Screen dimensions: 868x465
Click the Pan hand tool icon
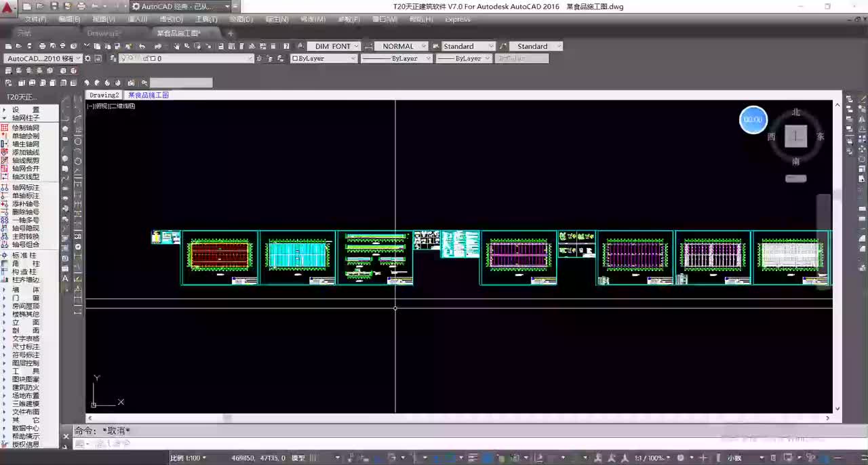pos(177,46)
